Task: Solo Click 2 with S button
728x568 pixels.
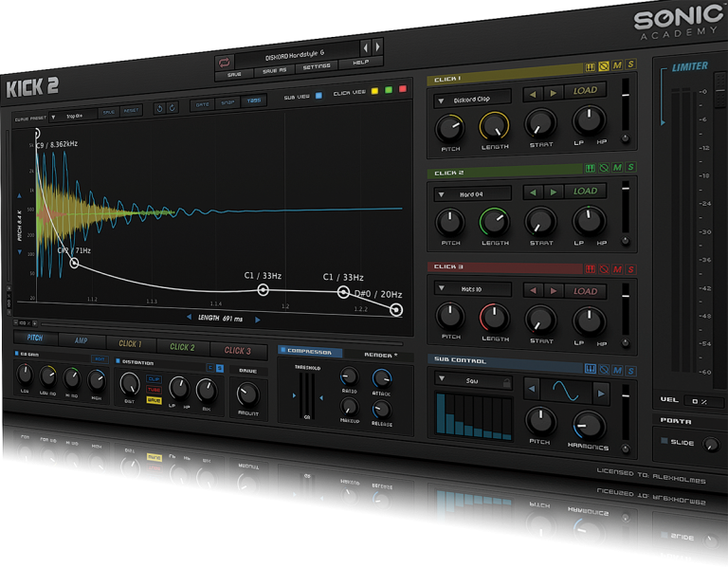Action: [630, 167]
